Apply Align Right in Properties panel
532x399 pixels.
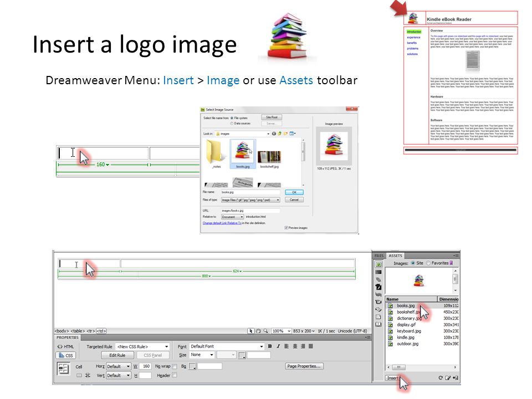303,346
